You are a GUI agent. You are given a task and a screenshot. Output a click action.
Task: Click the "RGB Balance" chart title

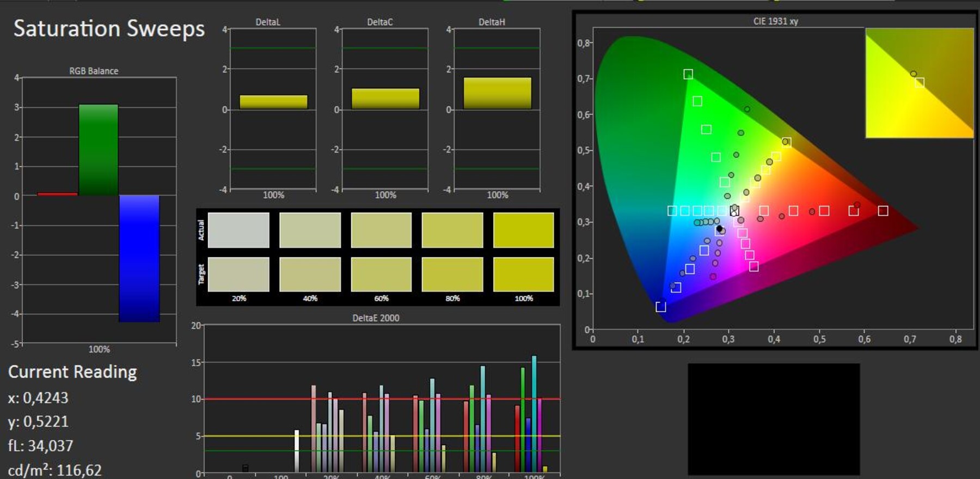[94, 71]
